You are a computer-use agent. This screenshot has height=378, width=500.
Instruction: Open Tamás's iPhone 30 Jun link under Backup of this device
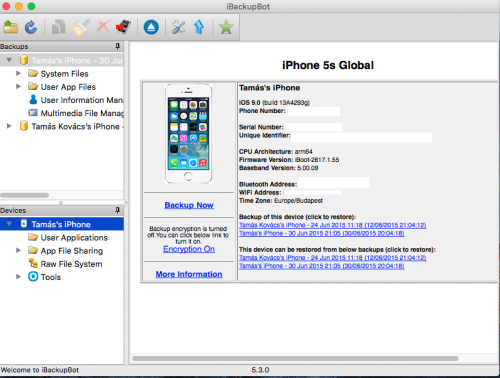tap(322, 233)
